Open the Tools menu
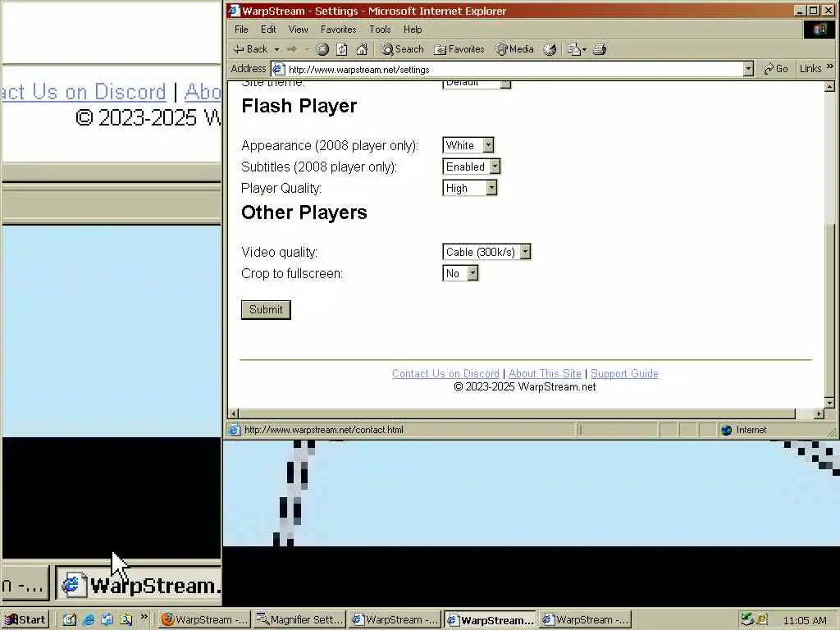Viewport: 840px width, 630px height. tap(380, 30)
